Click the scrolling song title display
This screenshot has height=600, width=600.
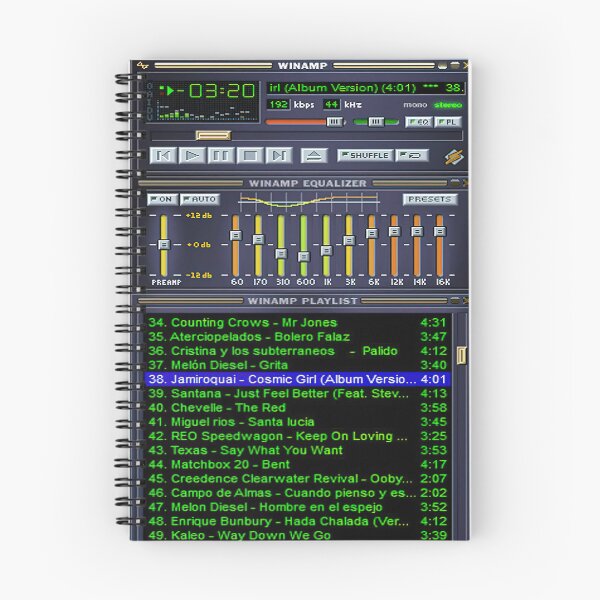tap(365, 88)
